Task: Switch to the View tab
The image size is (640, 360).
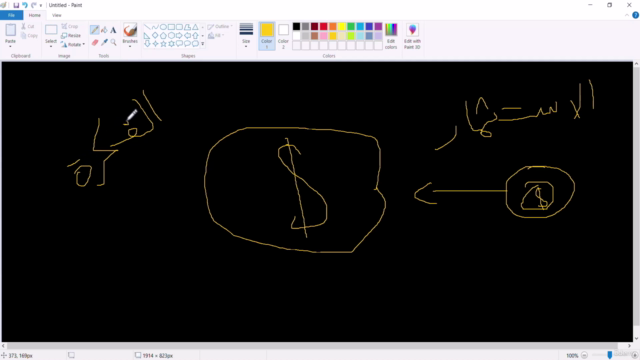Action: click(x=56, y=15)
